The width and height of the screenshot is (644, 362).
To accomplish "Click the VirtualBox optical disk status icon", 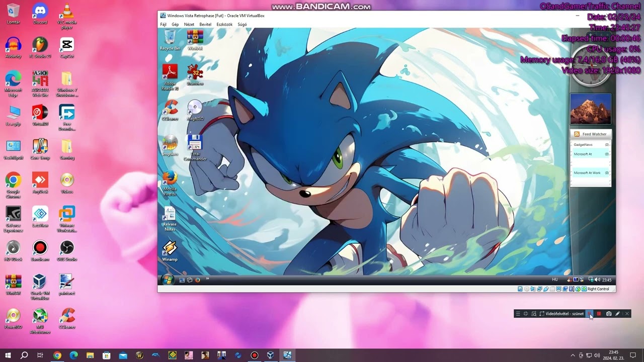I will [527, 289].
